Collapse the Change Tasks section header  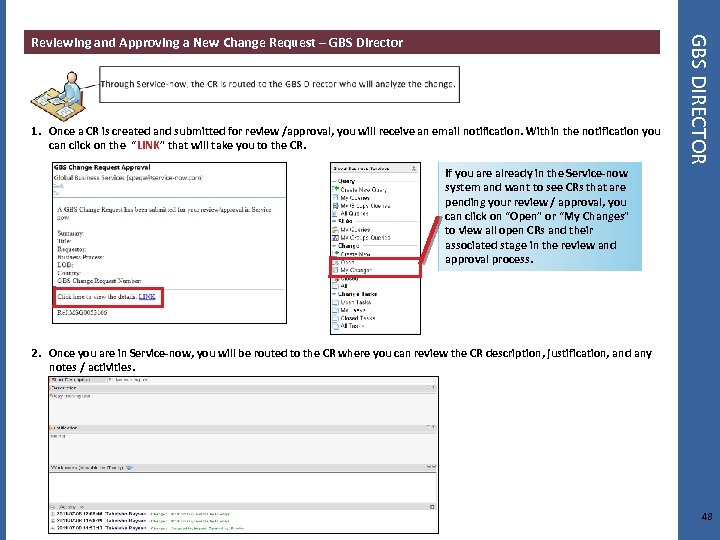[334, 294]
